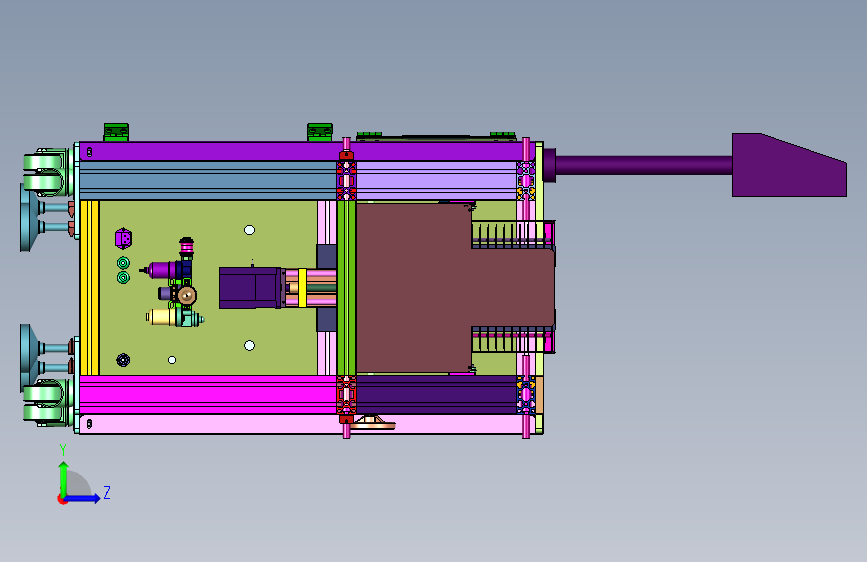Select the magenta bottom frame profile
The height and width of the screenshot is (562, 867).
[208, 394]
